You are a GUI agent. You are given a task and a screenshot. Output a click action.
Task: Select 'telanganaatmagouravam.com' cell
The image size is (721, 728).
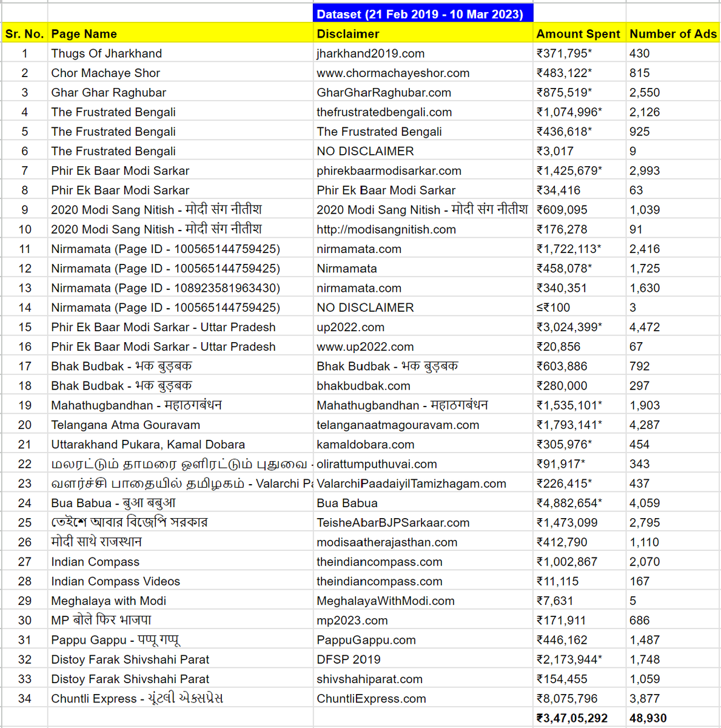coord(423,425)
